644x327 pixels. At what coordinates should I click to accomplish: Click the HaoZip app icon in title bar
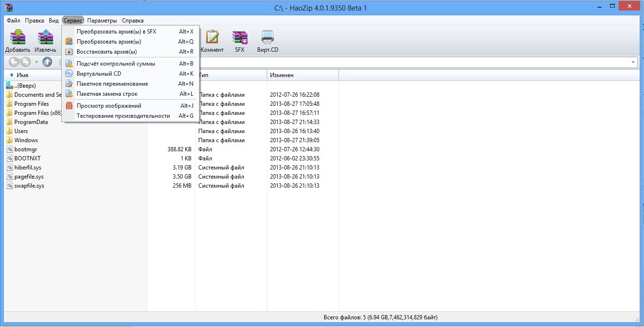click(x=8, y=7)
